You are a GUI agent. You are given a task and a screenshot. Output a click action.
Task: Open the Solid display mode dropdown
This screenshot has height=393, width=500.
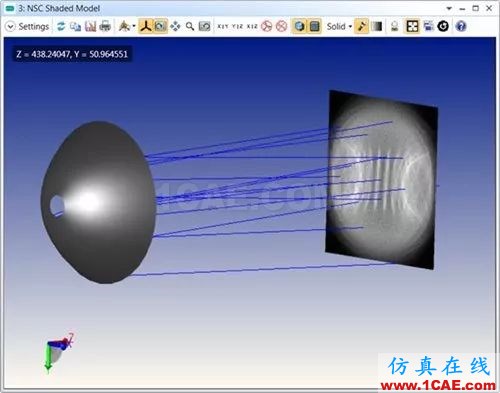339,26
